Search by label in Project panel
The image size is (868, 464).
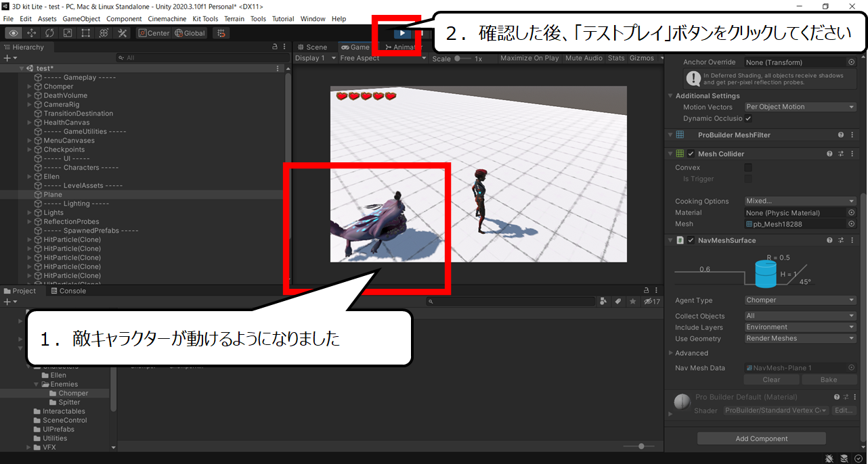618,302
